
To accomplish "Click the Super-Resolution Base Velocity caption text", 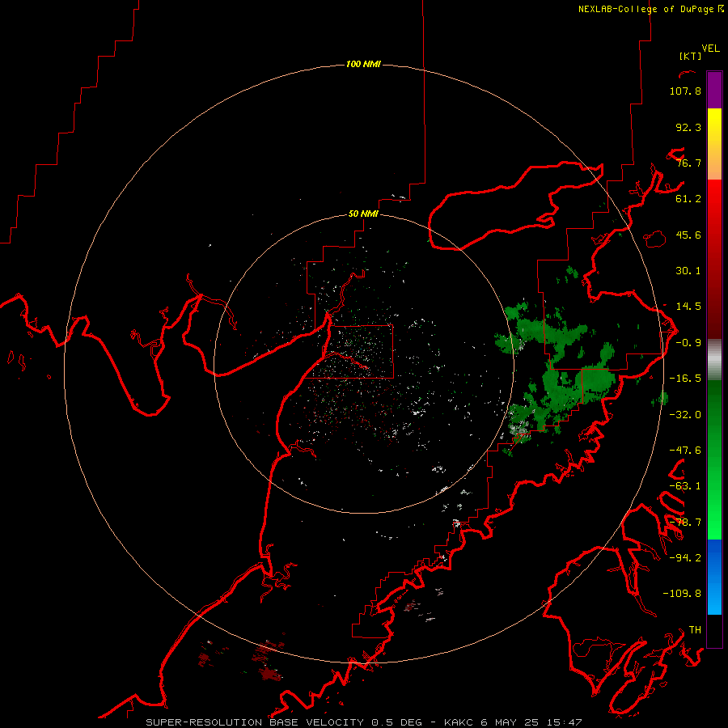I will pyautogui.click(x=364, y=722).
